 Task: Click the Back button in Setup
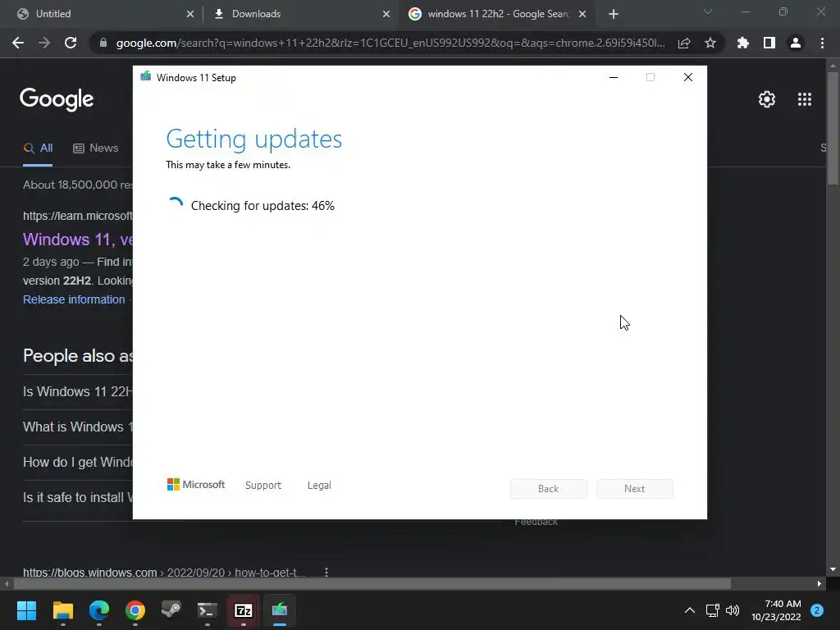pyautogui.click(x=549, y=489)
